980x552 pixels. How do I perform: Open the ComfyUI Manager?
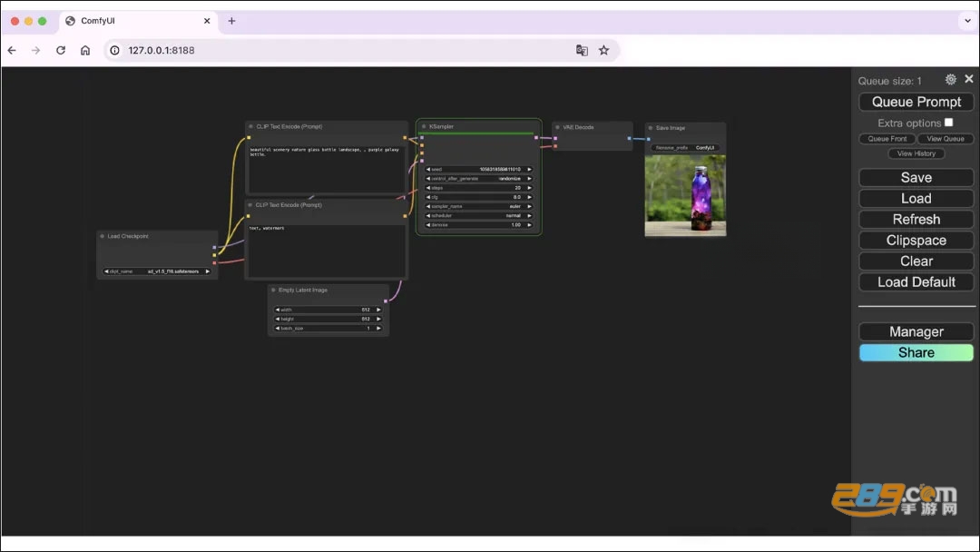(x=916, y=332)
